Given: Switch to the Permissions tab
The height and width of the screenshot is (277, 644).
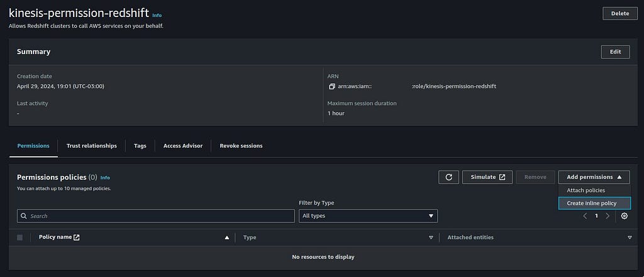Looking at the screenshot, I should coord(33,146).
